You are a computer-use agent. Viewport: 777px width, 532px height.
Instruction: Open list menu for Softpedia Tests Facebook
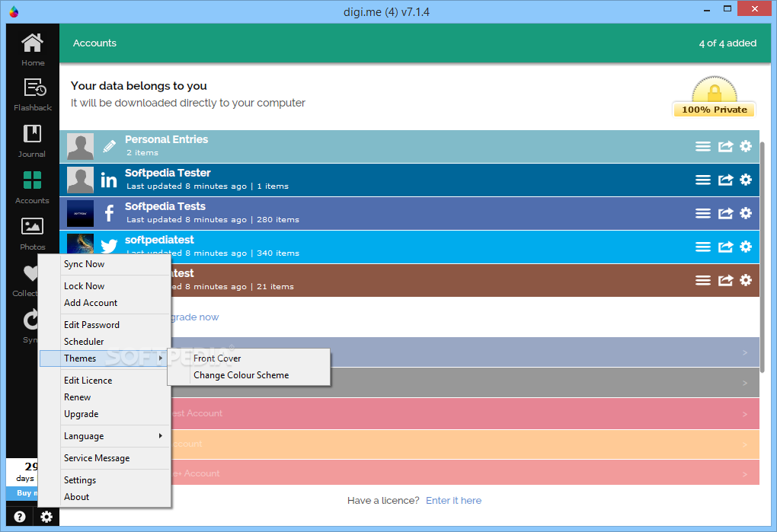702,213
